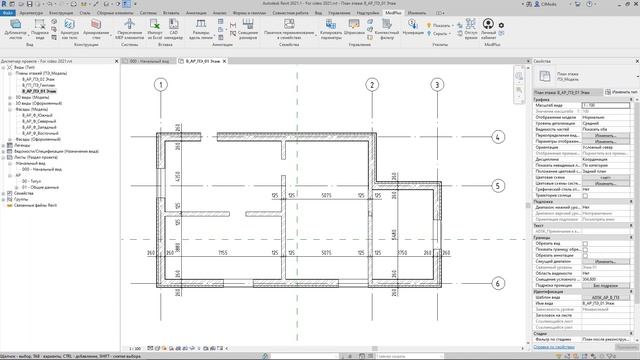Switch to Вставить ribbon tab
Screen dimensions: 640x360
[x=171, y=13]
